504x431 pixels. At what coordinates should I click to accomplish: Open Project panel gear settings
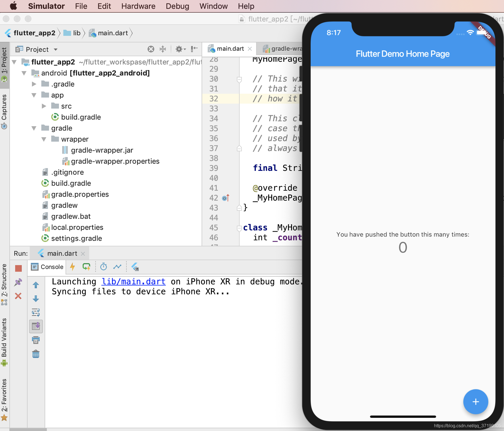click(181, 49)
